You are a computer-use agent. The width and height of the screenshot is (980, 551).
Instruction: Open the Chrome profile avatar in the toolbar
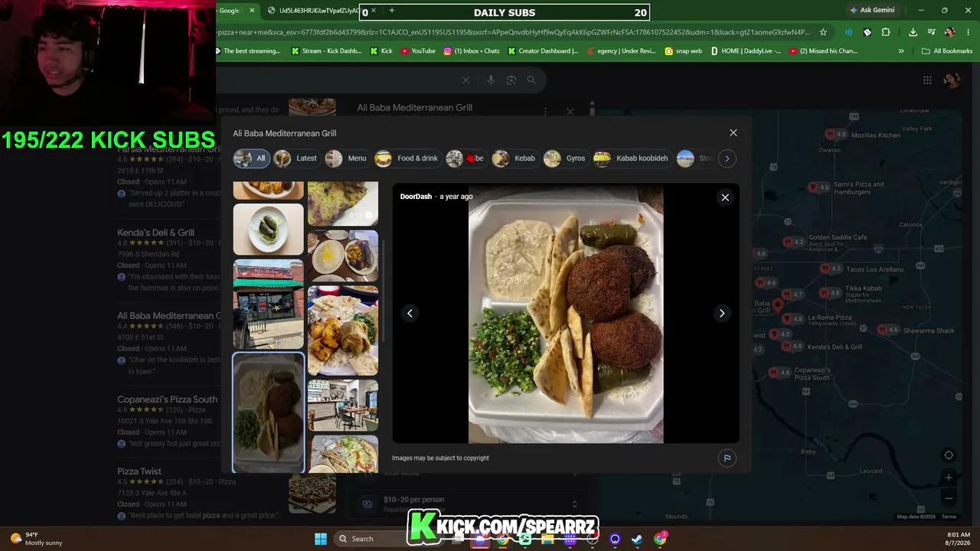click(x=949, y=32)
